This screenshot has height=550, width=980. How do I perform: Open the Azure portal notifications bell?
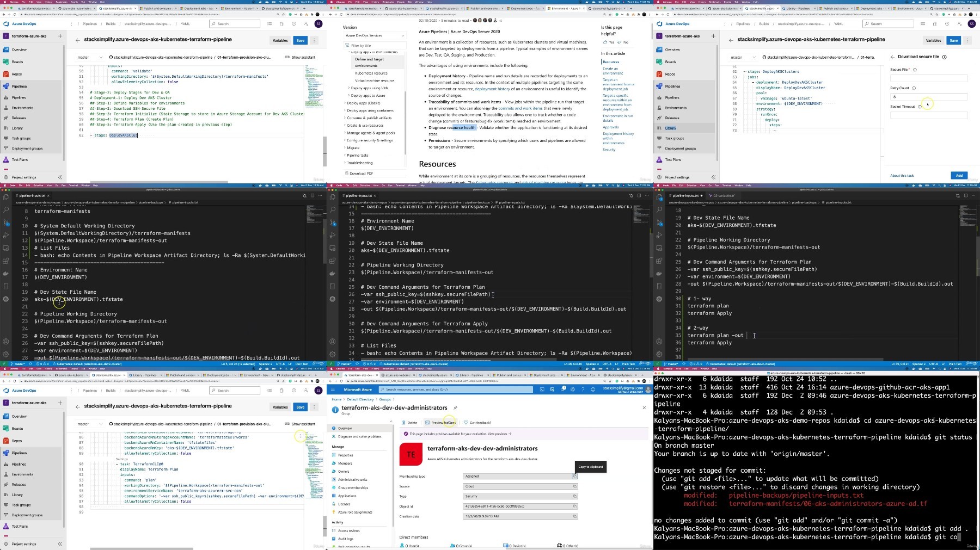point(563,390)
